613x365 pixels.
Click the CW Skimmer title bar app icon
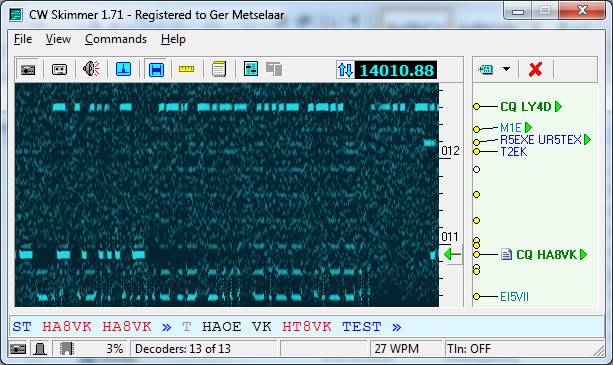[16, 15]
